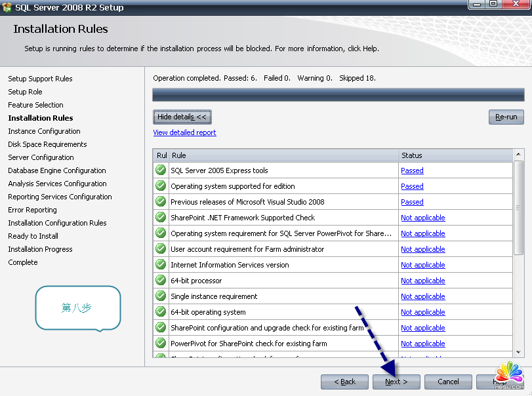Image resolution: width=532 pixels, height=396 pixels.
Task: Click check icon next to Single instance requirement
Action: [161, 296]
